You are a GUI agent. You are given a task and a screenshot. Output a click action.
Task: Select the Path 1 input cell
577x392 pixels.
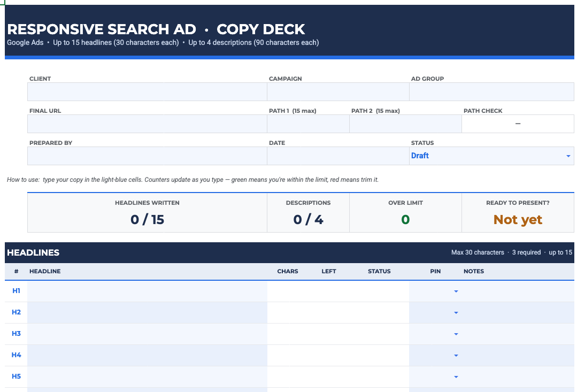[309, 124]
